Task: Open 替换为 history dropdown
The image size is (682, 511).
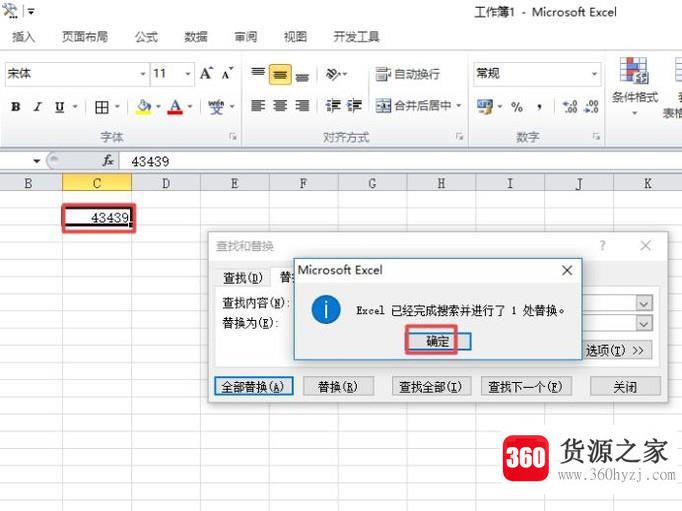Action: (644, 323)
